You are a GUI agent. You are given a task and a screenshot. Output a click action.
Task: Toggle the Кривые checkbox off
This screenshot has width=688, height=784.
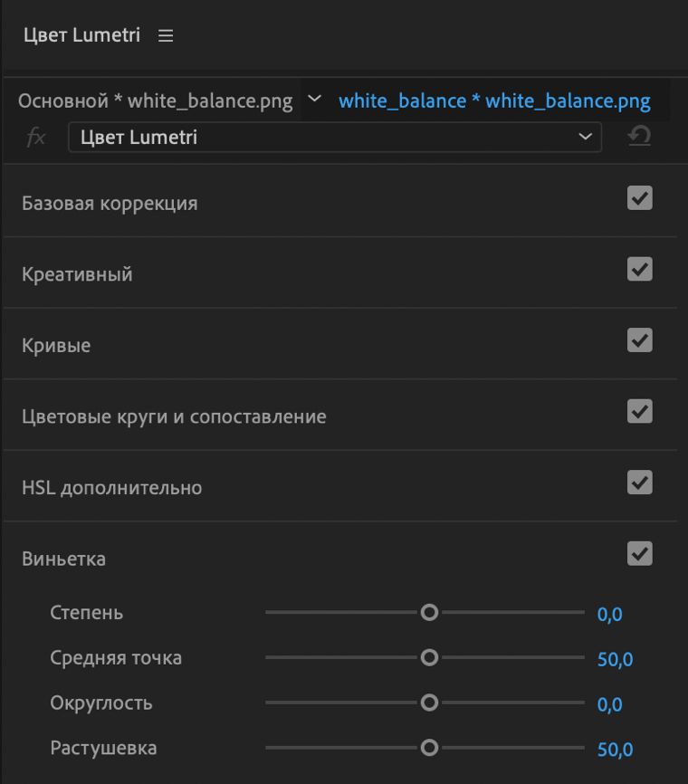[639, 340]
